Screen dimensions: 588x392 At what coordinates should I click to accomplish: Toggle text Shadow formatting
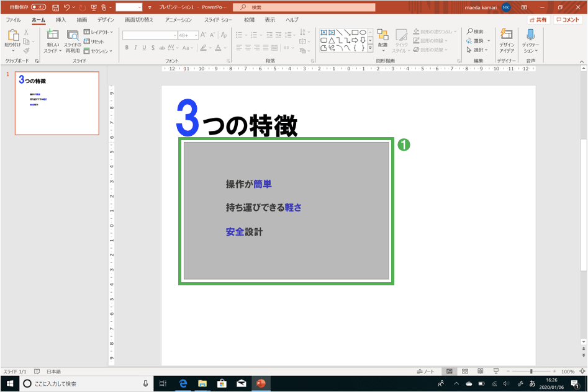click(x=153, y=48)
